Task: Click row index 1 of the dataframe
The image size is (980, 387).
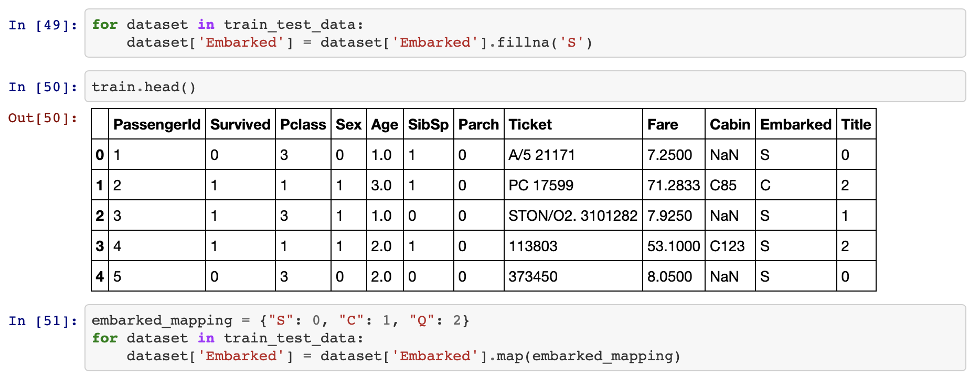Action: pyautogui.click(x=100, y=185)
